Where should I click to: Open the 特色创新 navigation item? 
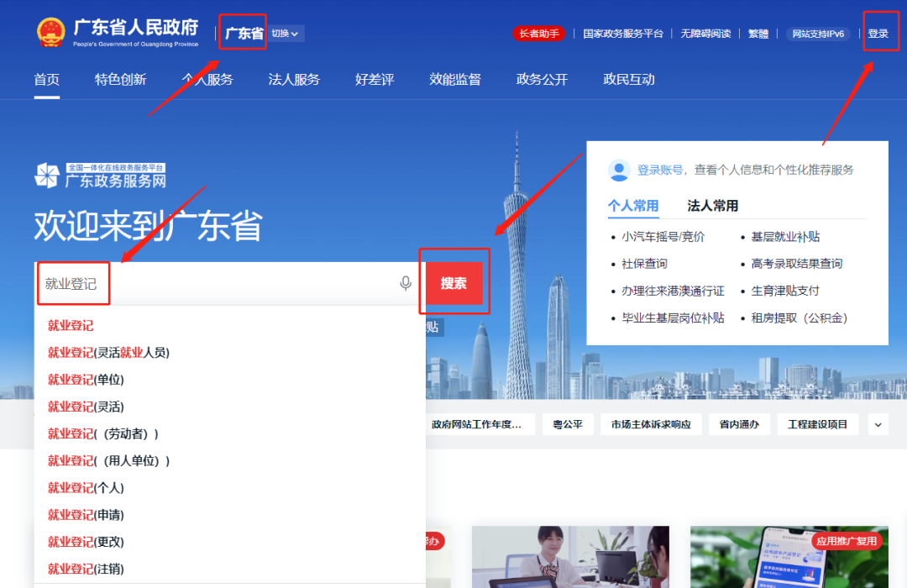tap(120, 79)
